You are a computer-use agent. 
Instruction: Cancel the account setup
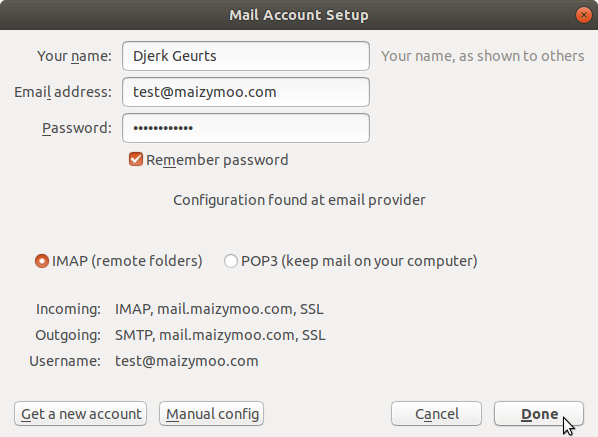click(436, 414)
